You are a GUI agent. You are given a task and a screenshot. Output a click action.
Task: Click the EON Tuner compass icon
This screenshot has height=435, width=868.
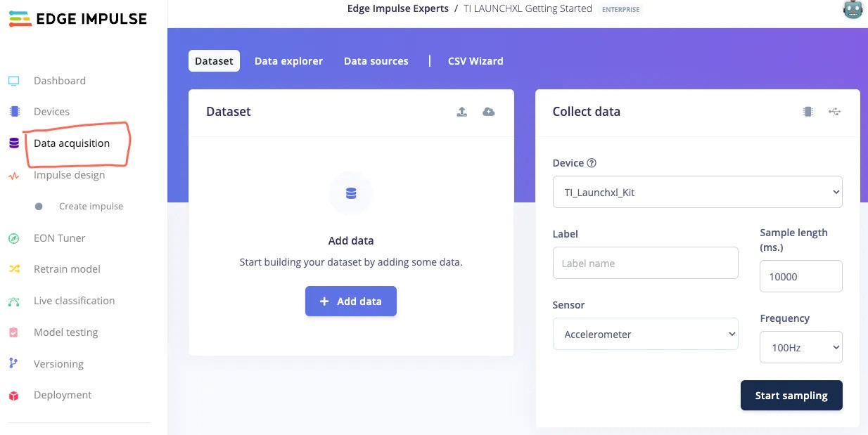[x=14, y=238]
